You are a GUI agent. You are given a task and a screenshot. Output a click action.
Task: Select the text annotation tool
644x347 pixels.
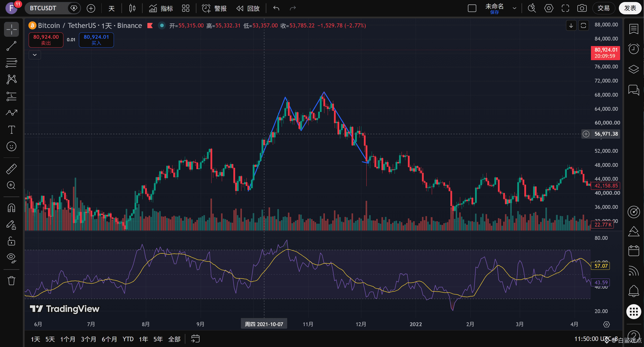11,130
